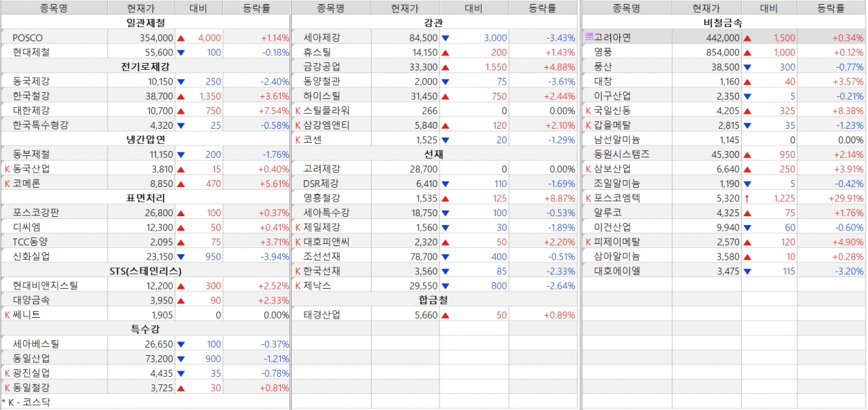868x410 pixels.
Task: Click the red up triangle in POSCO row
Action: (x=181, y=38)
